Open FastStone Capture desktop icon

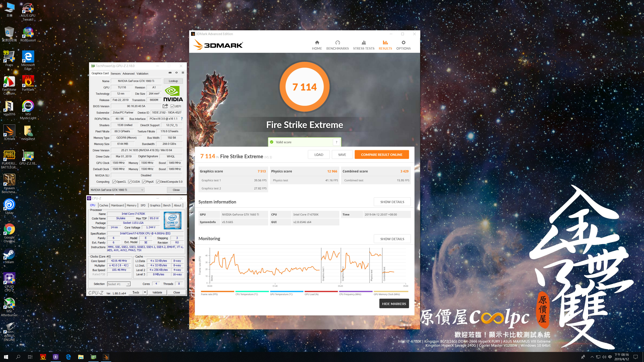9,85
